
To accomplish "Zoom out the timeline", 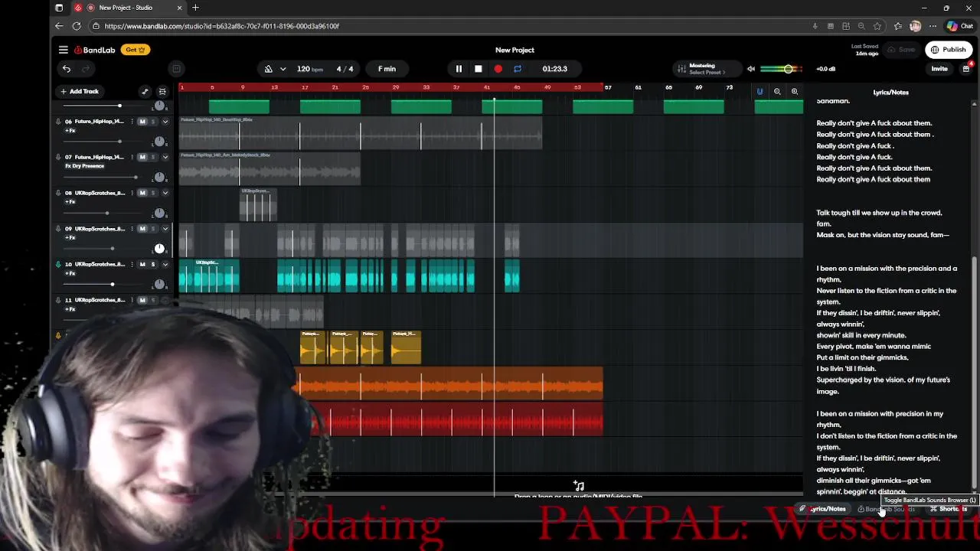I will (x=777, y=92).
